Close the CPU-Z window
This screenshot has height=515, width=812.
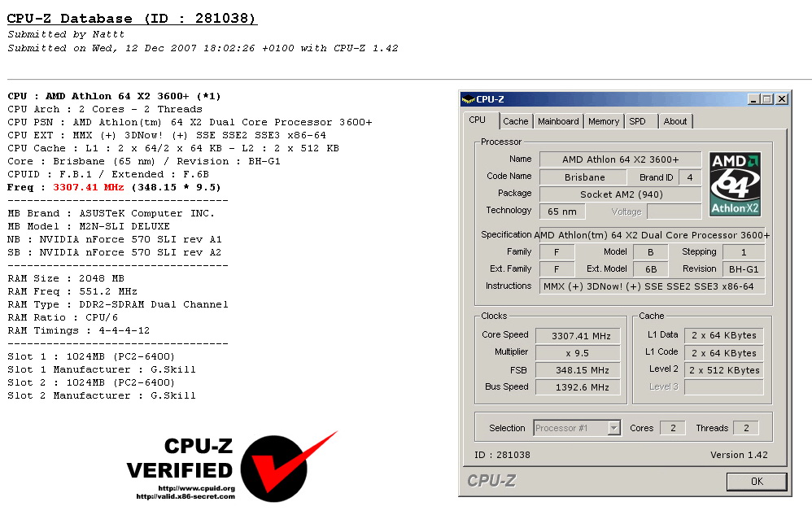coord(782,99)
